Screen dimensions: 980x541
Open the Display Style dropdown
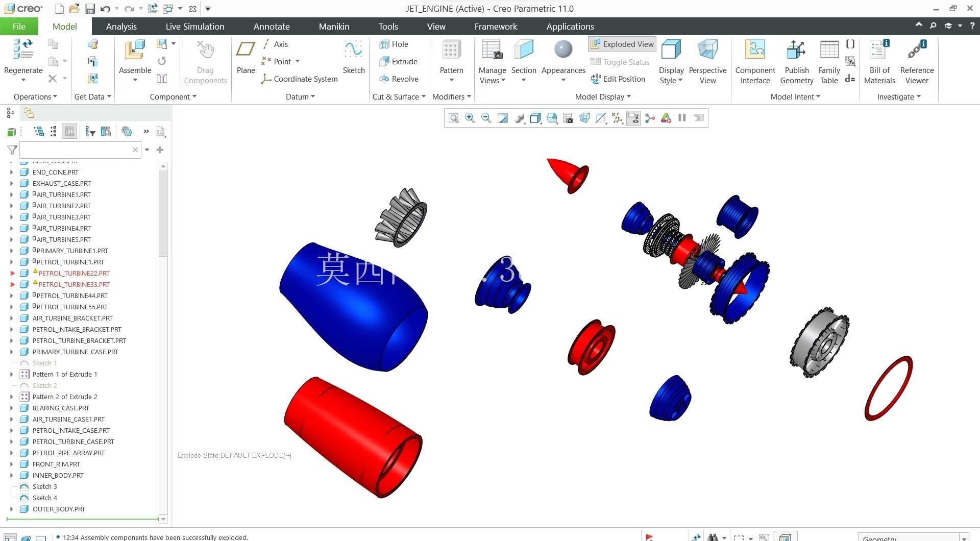pos(671,76)
